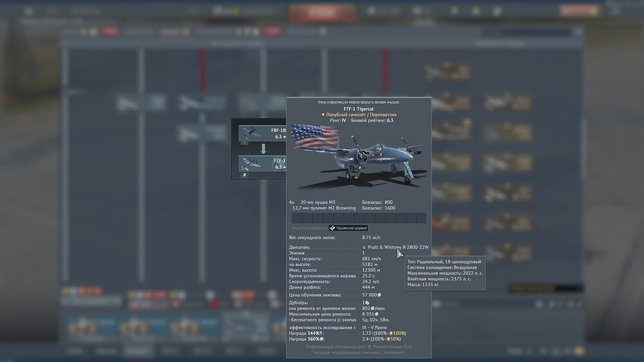The height and width of the screenshot is (362, 644).
Task: Click the 'Длина разбега' 444 м row
Action: click(x=332, y=288)
